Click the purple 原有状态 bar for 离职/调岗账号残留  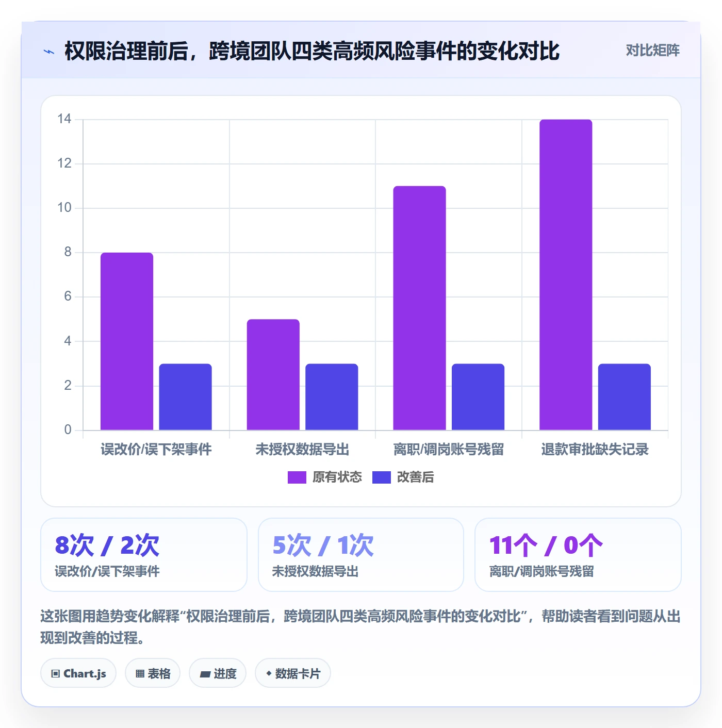click(419, 308)
